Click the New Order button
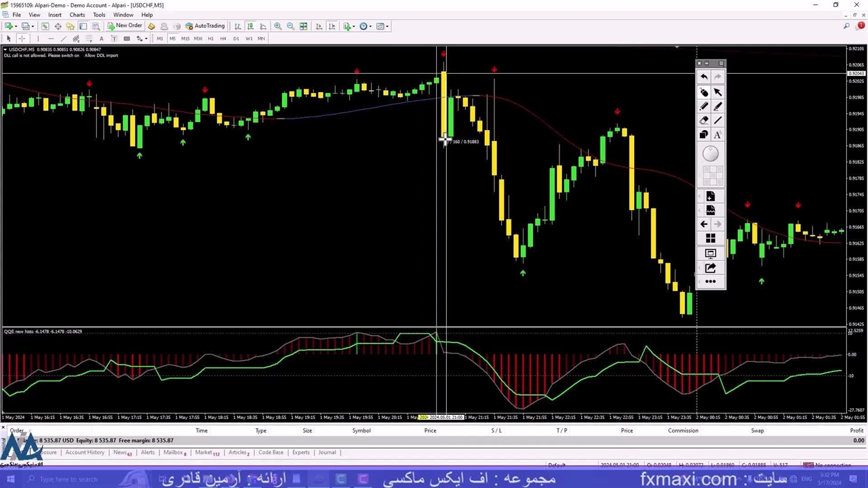The height and width of the screenshot is (488, 868). pos(125,26)
